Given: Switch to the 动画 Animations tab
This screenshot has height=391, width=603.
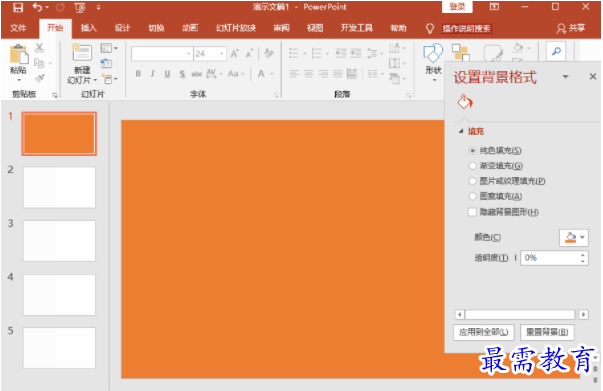Looking at the screenshot, I should coord(190,28).
